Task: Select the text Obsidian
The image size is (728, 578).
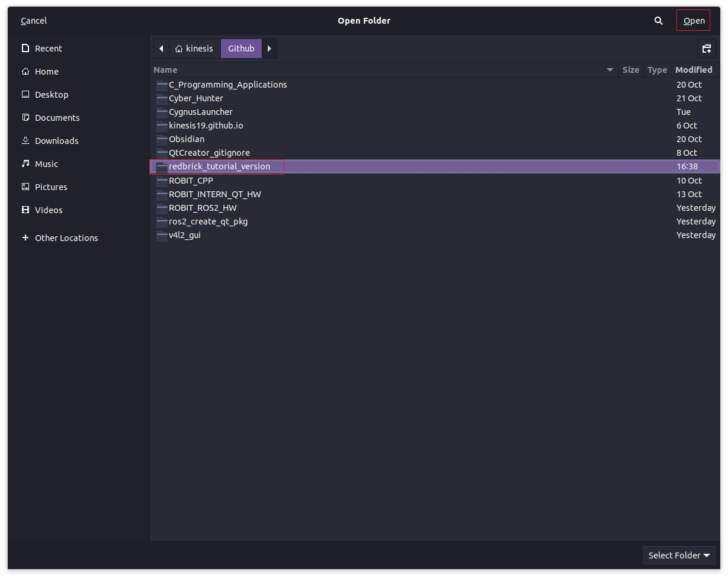Action: (x=187, y=139)
